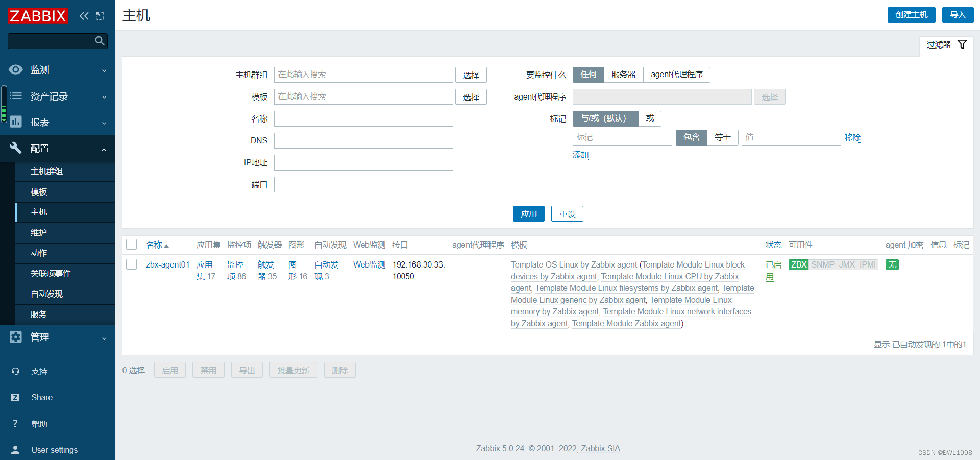The width and height of the screenshot is (980, 460).
Task: Click the ZABBIX logo
Action: [x=38, y=16]
